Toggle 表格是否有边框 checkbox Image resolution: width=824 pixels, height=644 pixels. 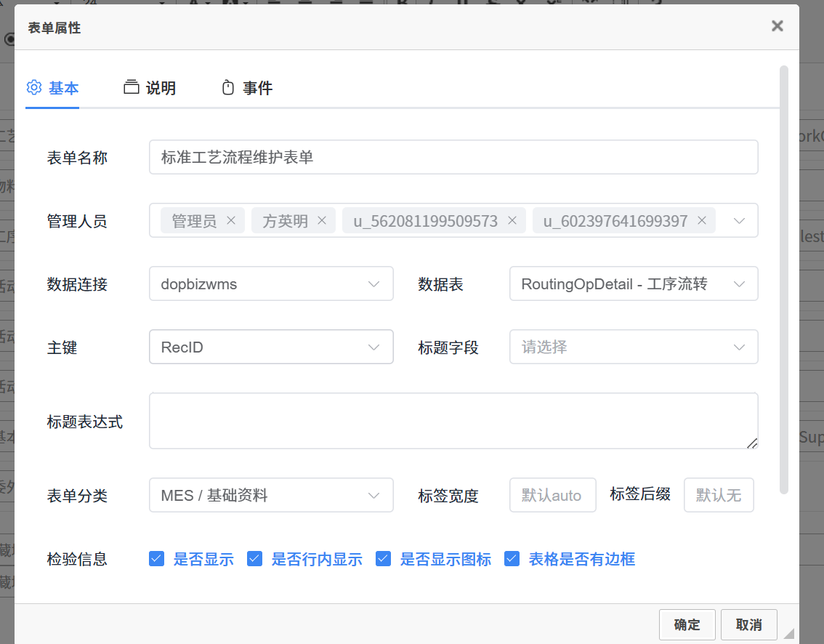512,559
